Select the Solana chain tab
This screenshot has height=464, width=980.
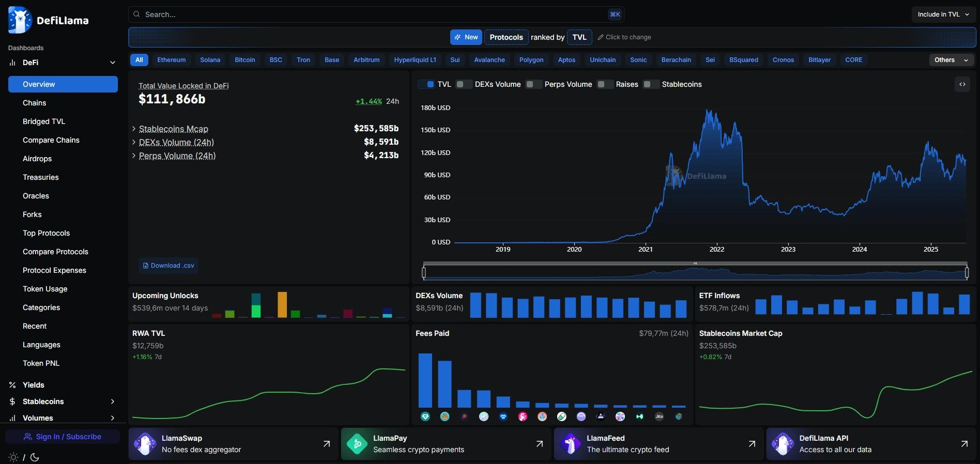click(210, 60)
